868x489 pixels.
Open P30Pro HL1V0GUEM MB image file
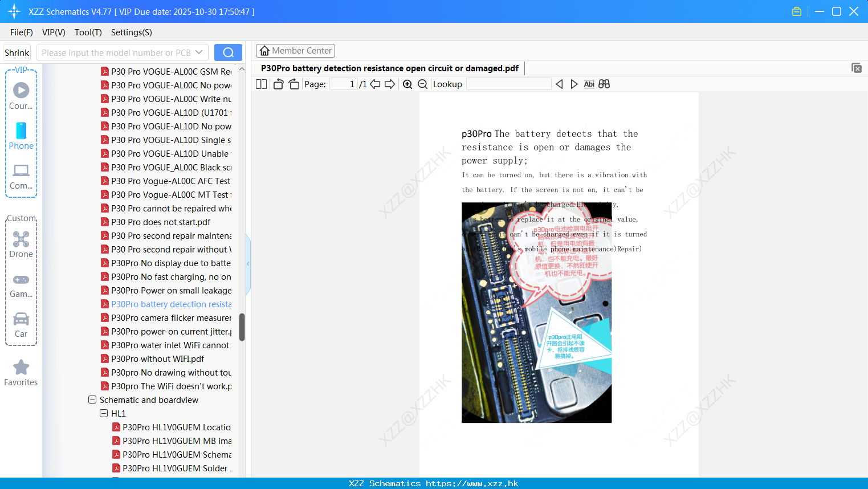(x=177, y=441)
